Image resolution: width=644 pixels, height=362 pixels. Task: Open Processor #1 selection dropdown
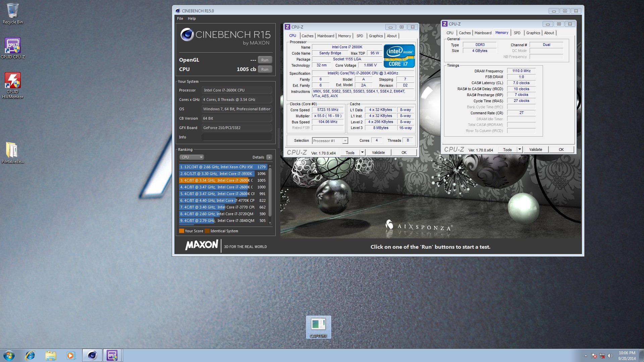330,141
